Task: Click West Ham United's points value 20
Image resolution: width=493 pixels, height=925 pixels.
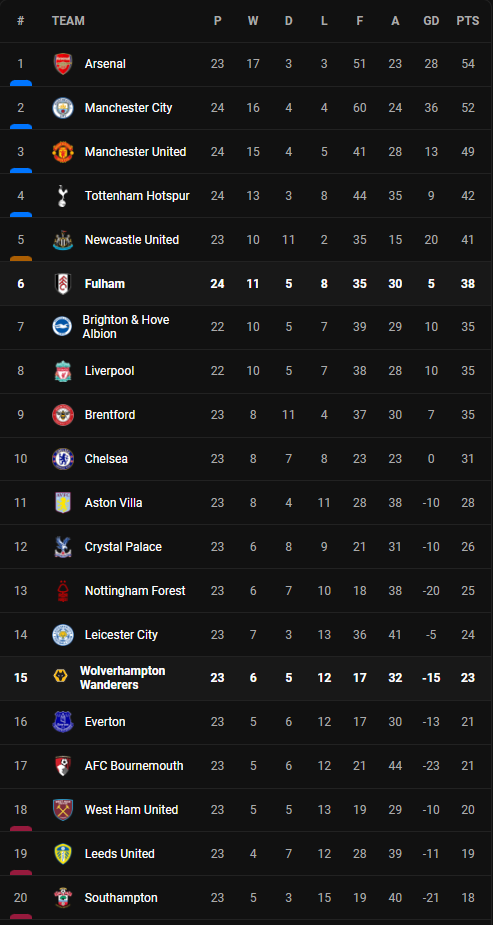Action: pos(468,810)
